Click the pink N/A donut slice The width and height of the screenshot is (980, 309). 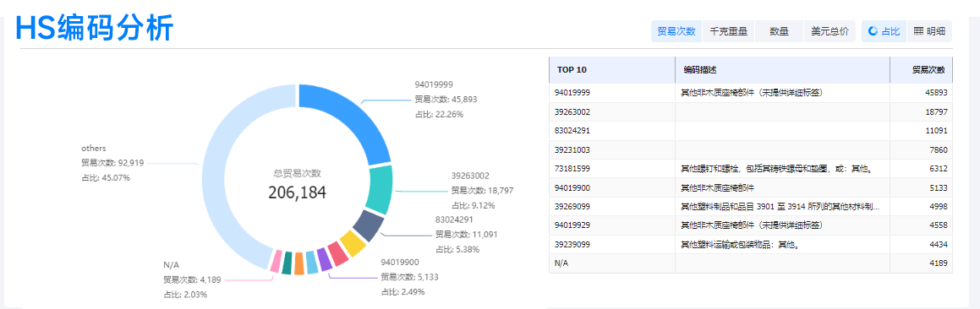(x=274, y=262)
